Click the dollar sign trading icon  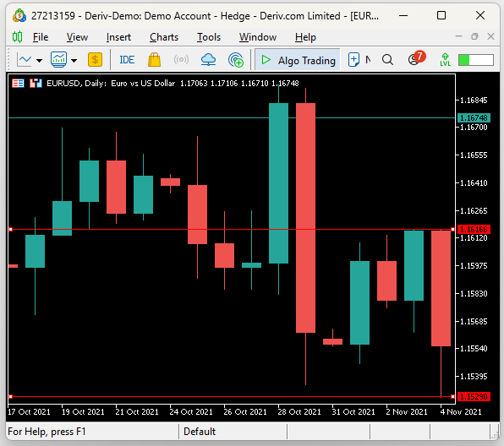tap(96, 60)
